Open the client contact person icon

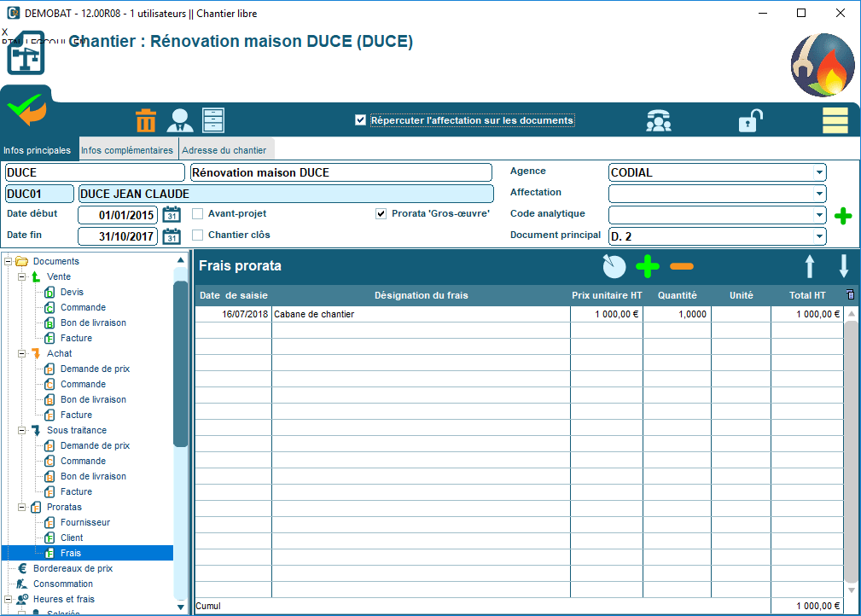coord(179,120)
